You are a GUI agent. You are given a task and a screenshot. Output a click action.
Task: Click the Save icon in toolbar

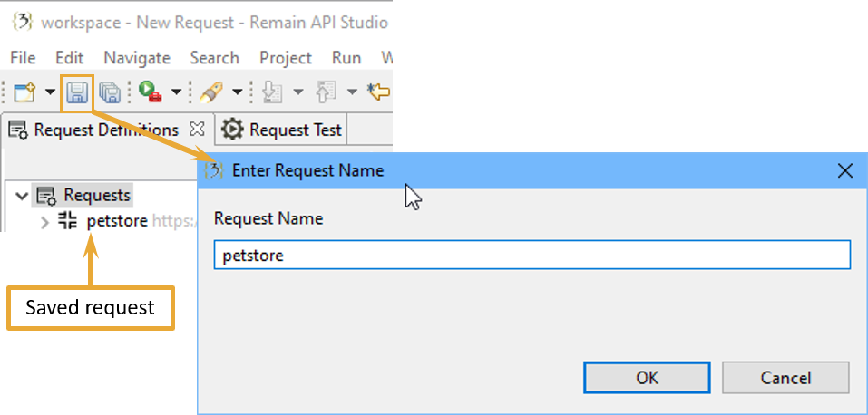77,92
